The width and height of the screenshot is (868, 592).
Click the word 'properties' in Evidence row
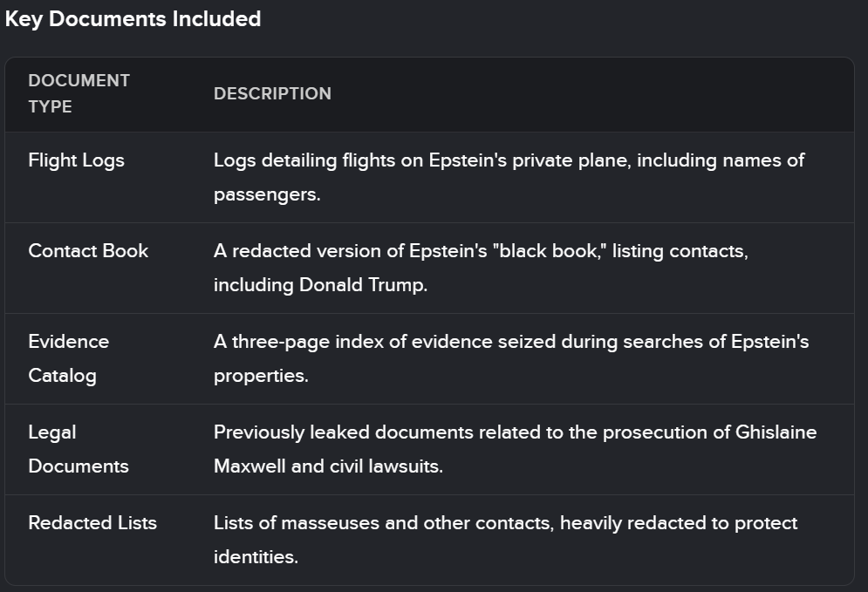click(259, 376)
